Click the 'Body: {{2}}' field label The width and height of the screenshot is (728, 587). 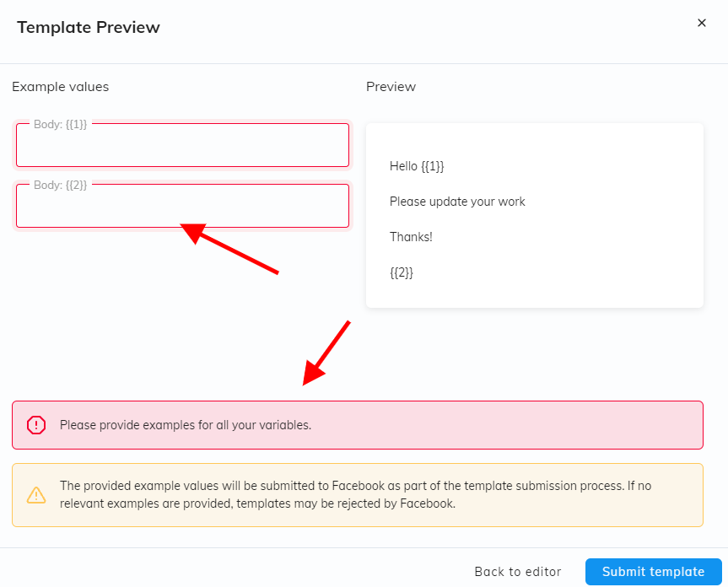click(60, 185)
